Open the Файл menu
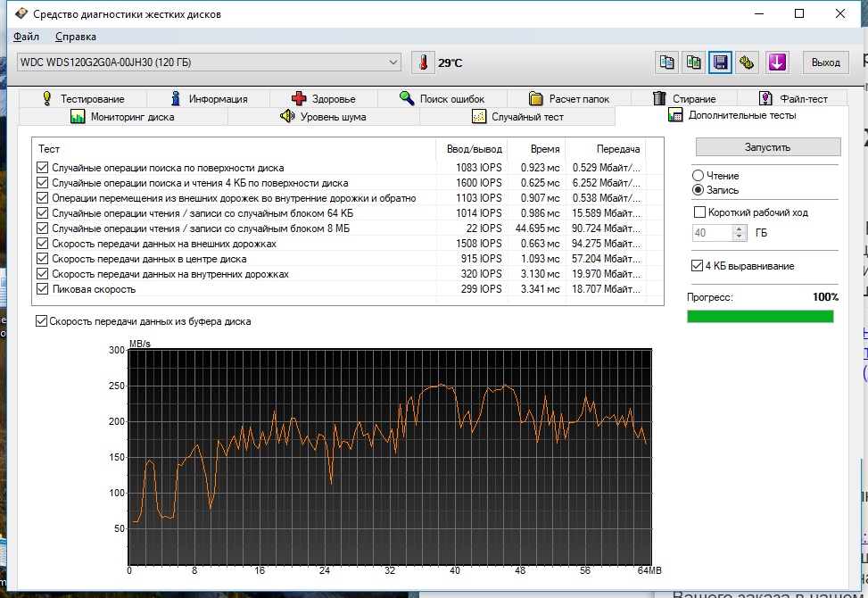 point(26,37)
